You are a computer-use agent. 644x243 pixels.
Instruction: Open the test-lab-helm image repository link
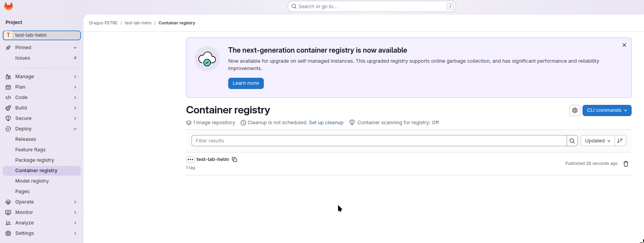(x=213, y=159)
